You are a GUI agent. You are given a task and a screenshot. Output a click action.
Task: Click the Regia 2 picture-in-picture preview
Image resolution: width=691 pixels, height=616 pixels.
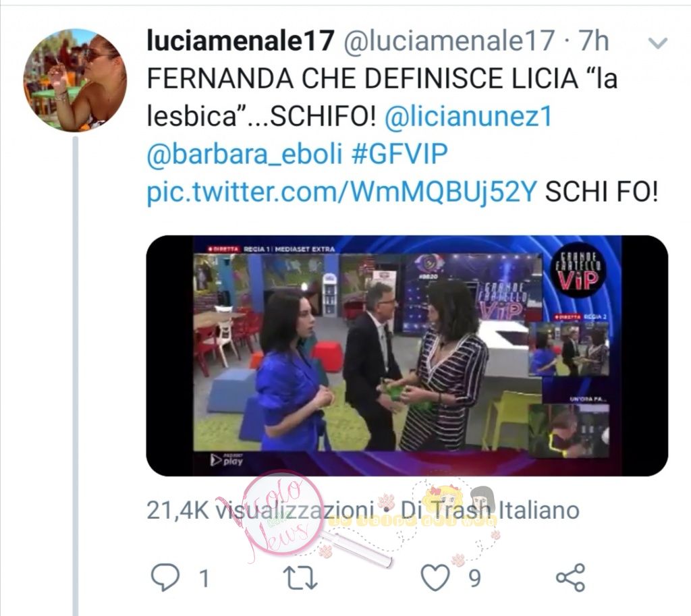568,349
